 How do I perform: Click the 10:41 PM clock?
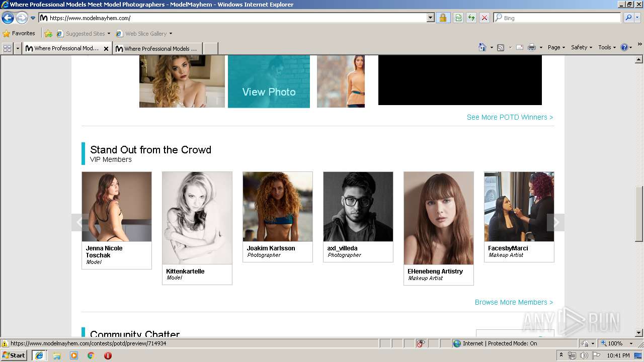click(x=618, y=355)
